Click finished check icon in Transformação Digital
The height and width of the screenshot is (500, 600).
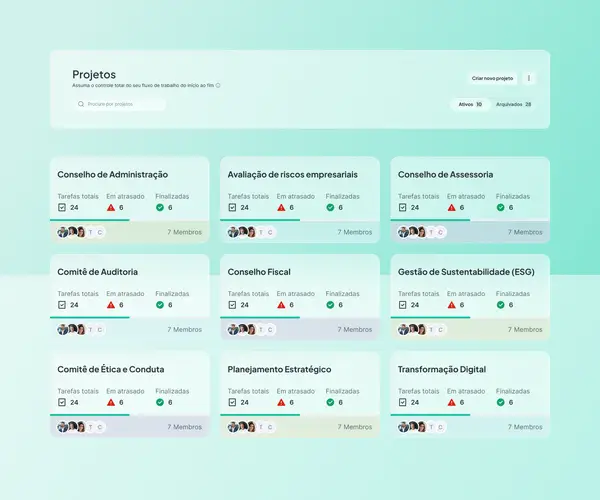click(x=501, y=402)
